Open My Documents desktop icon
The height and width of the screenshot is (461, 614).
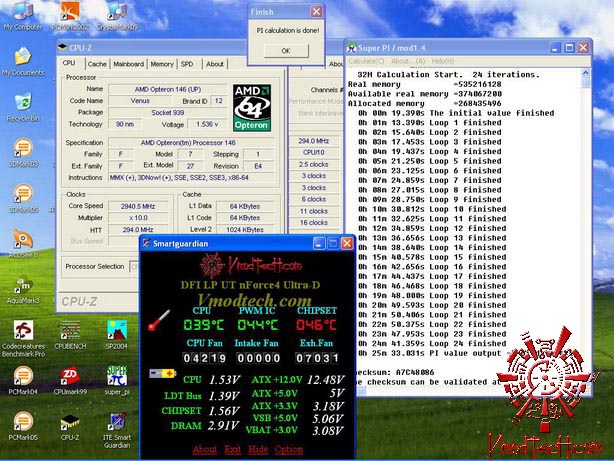coord(23,61)
